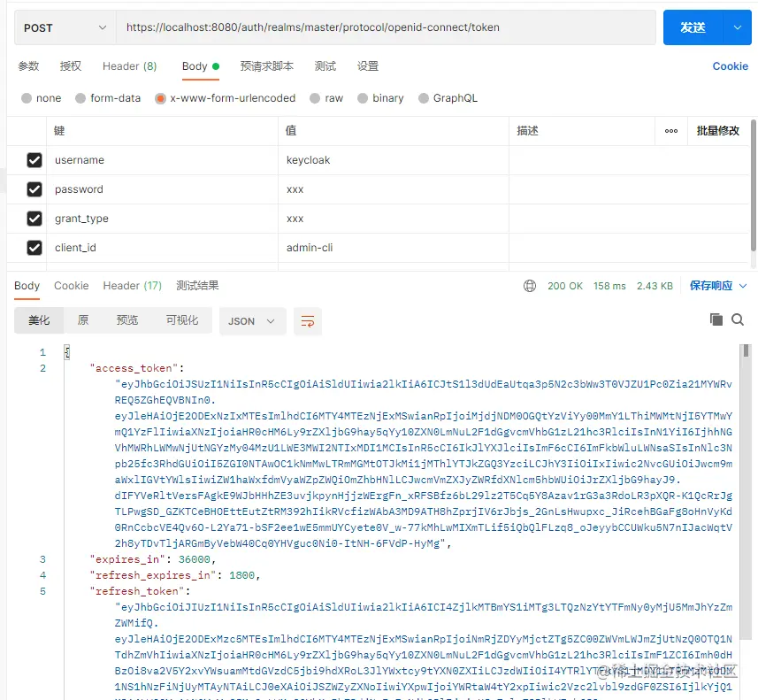
Task: Switch to response Header (17) tab
Action: click(133, 286)
